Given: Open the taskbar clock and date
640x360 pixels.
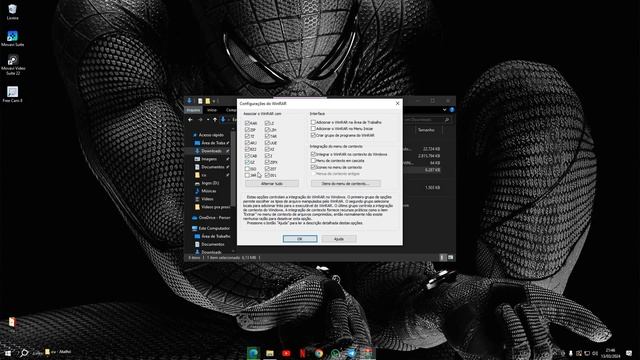Looking at the screenshot, I should tap(611, 353).
